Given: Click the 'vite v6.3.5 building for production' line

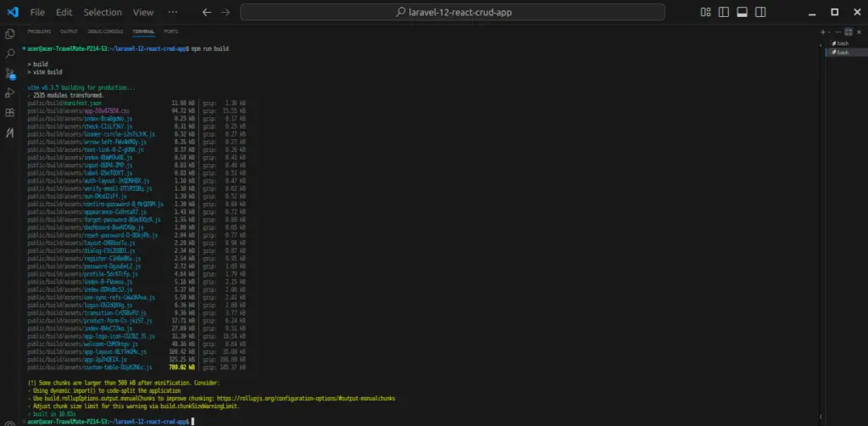Looking at the screenshot, I should (81, 87).
